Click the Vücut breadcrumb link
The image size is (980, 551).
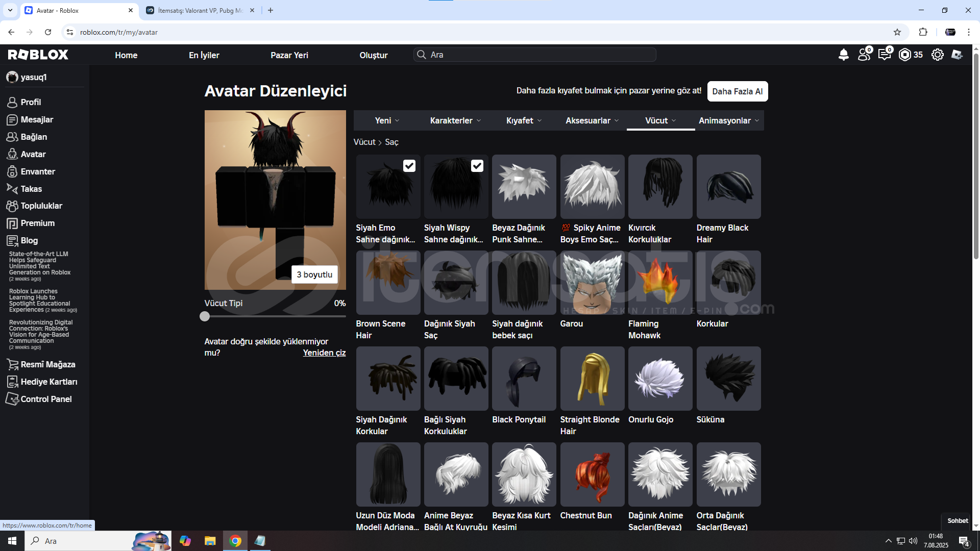[364, 142]
